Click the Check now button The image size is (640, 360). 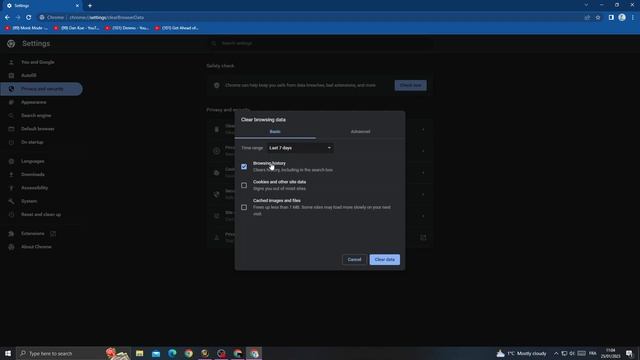pyautogui.click(x=410, y=85)
